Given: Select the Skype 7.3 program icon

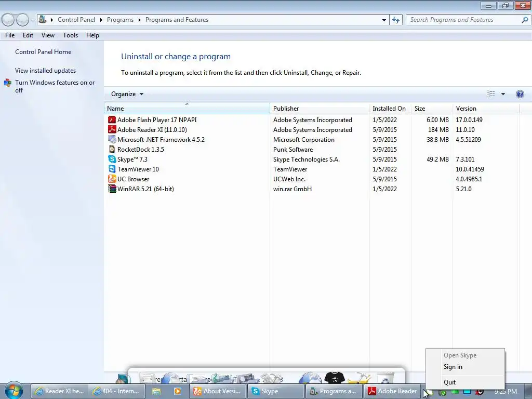Looking at the screenshot, I should [112, 159].
